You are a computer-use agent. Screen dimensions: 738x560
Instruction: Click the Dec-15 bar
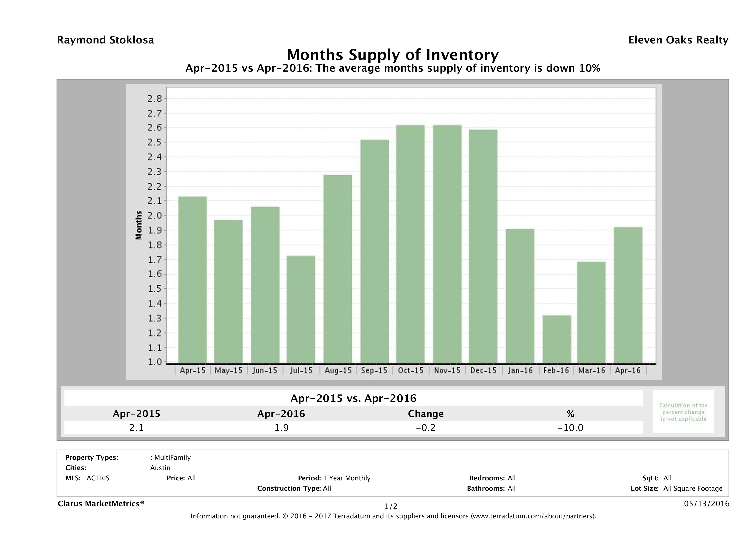coord(483,246)
